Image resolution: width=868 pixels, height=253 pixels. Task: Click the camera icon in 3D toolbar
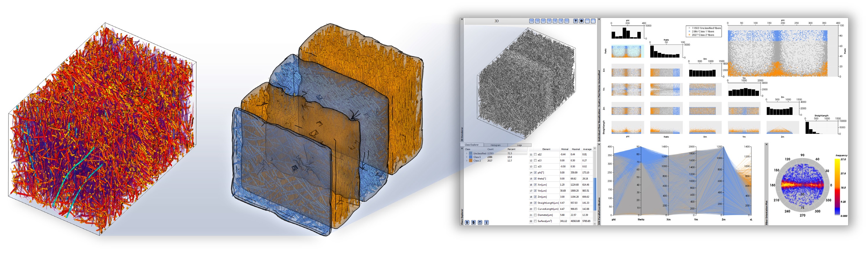click(x=576, y=21)
